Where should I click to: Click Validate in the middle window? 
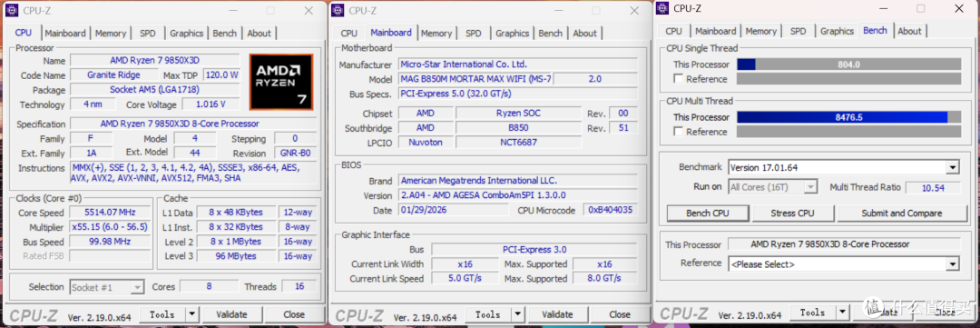tap(557, 315)
